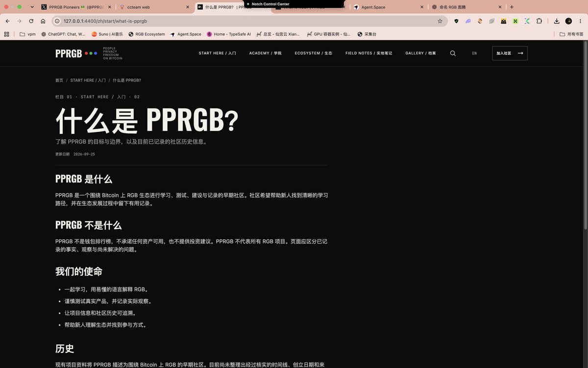Image resolution: width=588 pixels, height=368 pixels.
Task: Open Home - TypeSafe AI bookmark
Action: (x=228, y=34)
